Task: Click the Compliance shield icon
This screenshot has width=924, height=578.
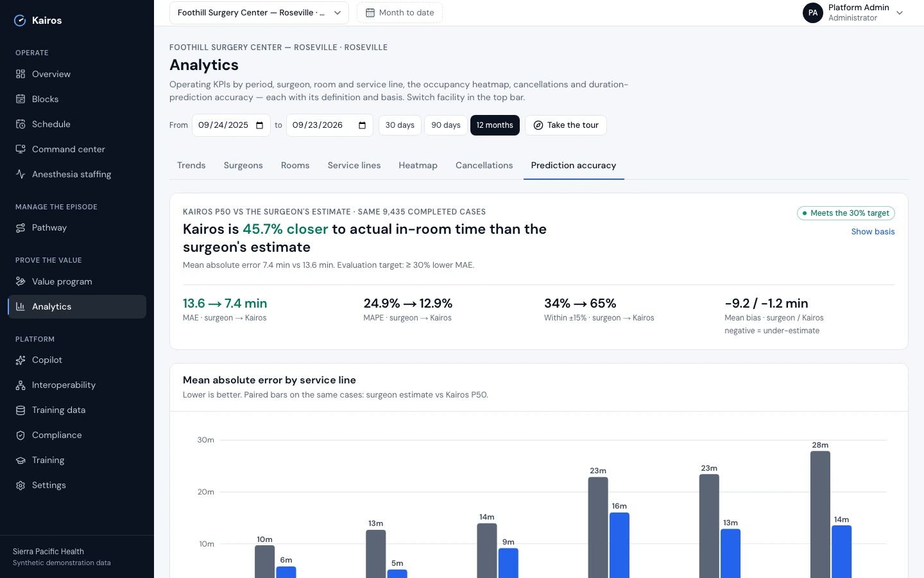Action: pyautogui.click(x=21, y=435)
